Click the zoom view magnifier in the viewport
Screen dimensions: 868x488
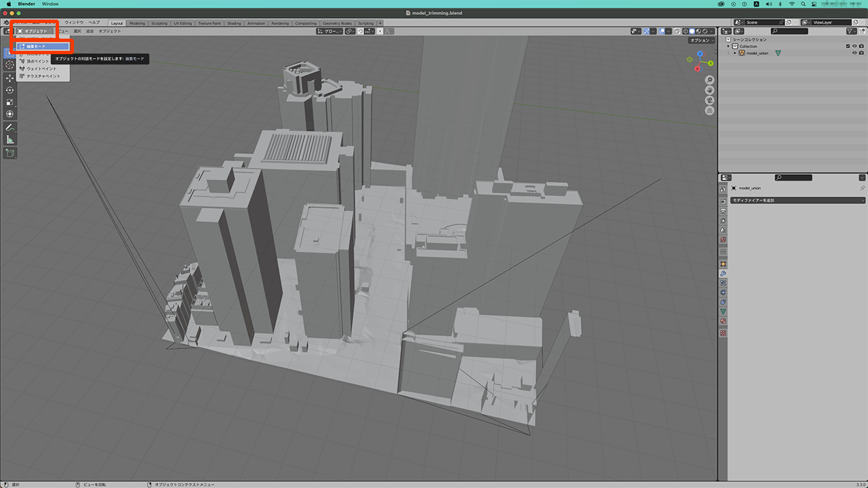[x=709, y=80]
